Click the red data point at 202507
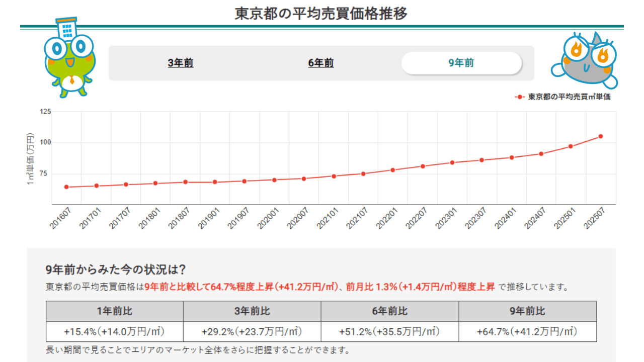This screenshot has width=644, height=362. pyautogui.click(x=600, y=136)
